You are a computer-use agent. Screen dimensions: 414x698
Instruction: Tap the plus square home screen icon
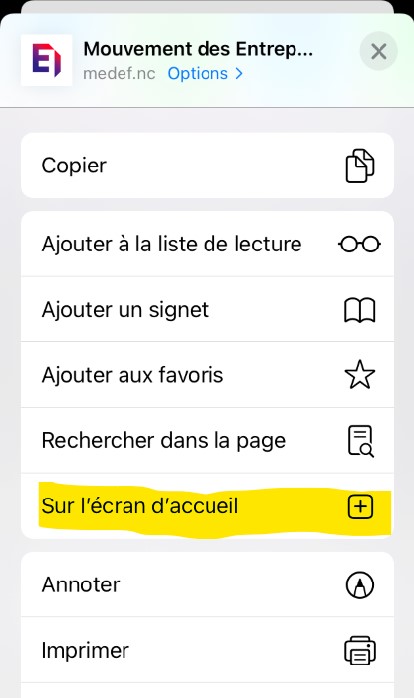(x=360, y=507)
